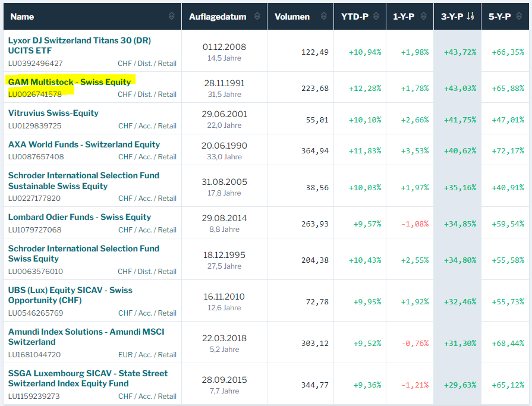This screenshot has height=406, width=532.
Task: Click Lombard Odier Funds - Swiss Equity
Action: [79, 217]
